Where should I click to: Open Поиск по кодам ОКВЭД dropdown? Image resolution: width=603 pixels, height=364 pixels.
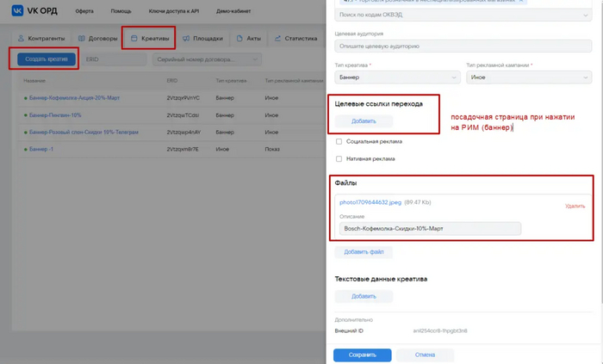coord(463,15)
